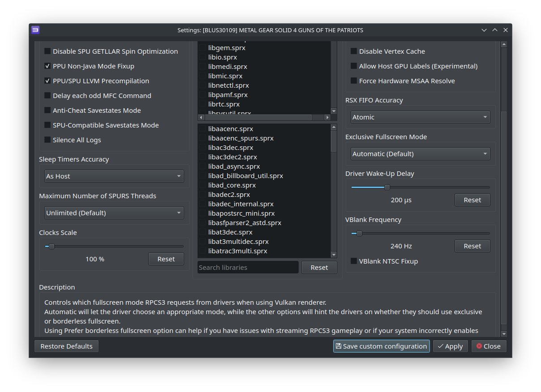
Task: Check libasfparser2_astd.sprx library checkbox
Action: 203,223
